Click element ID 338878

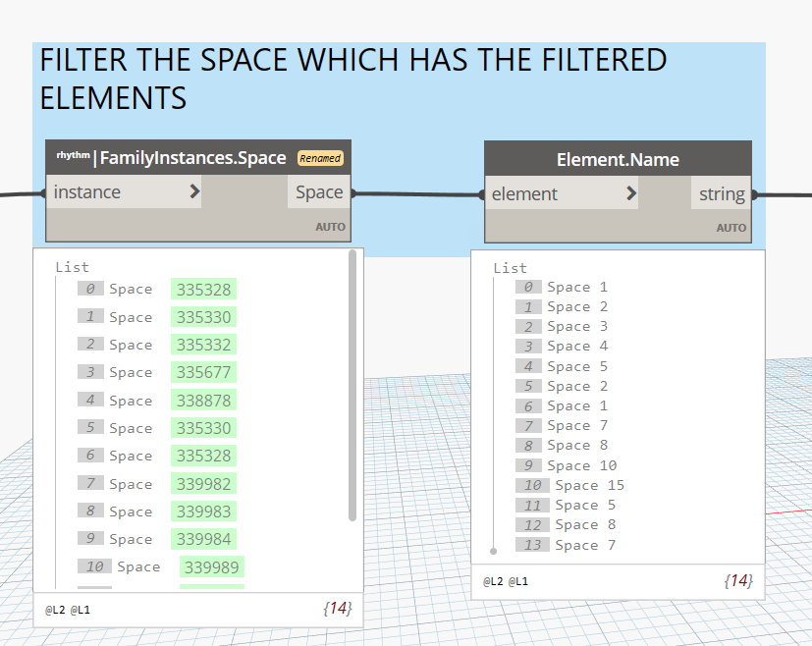pos(203,401)
